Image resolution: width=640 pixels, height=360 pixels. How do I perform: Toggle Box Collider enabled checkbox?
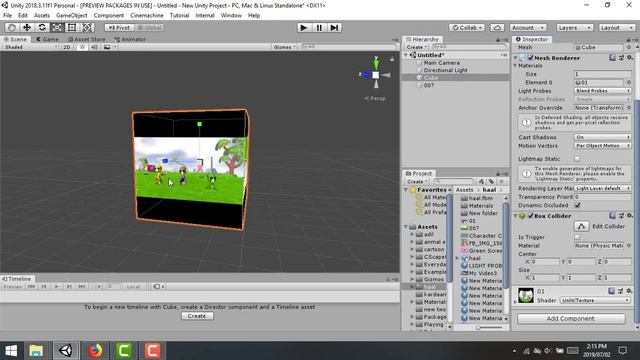click(x=530, y=216)
